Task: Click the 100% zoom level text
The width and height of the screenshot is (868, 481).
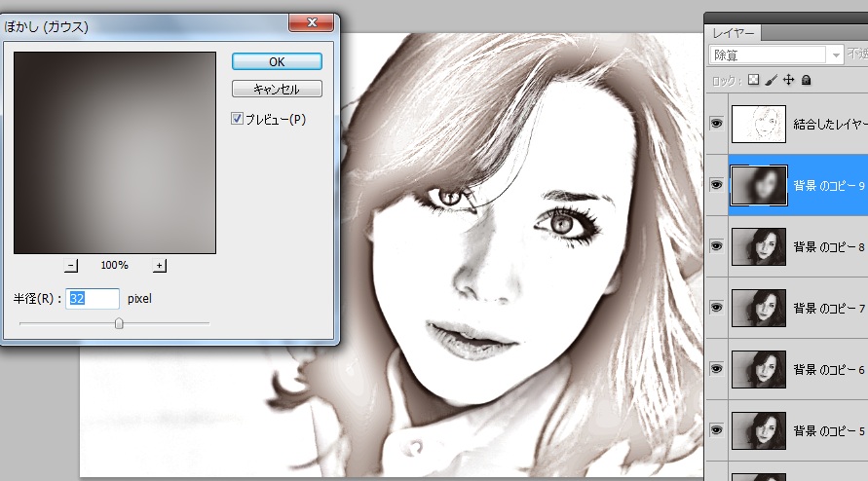Action: coord(115,265)
